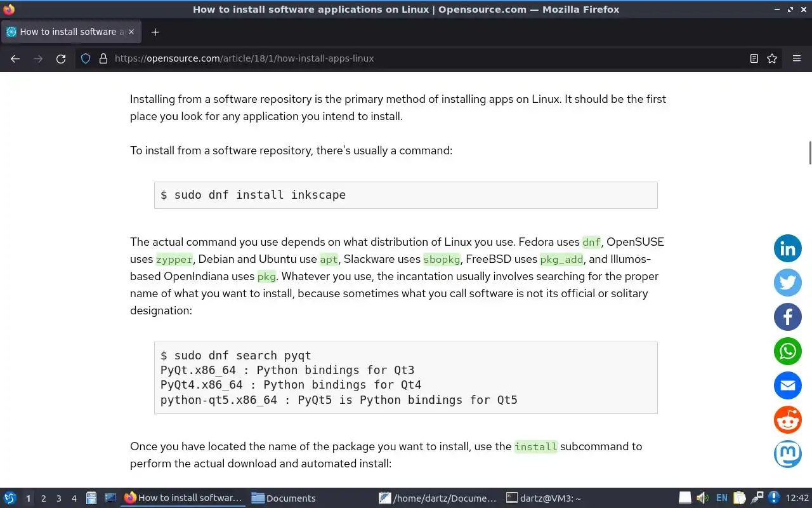View site security padlock info
This screenshot has height=508, width=812.
coord(103,58)
